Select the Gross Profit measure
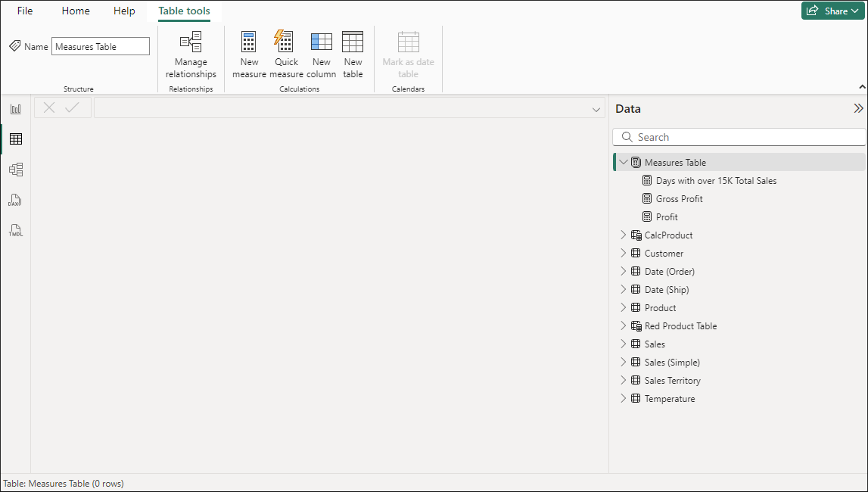The height and width of the screenshot is (492, 868). 680,198
